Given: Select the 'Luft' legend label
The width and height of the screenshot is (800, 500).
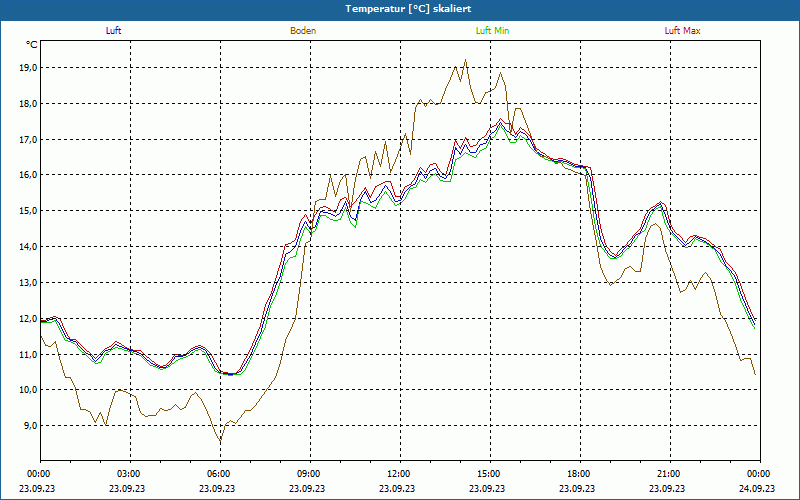Looking at the screenshot, I should (x=113, y=31).
